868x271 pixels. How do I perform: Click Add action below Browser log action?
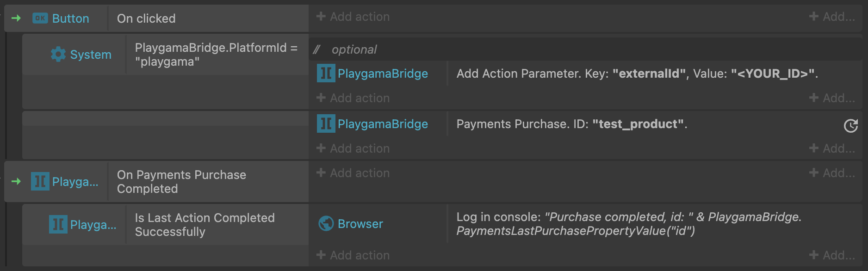pyautogui.click(x=353, y=255)
